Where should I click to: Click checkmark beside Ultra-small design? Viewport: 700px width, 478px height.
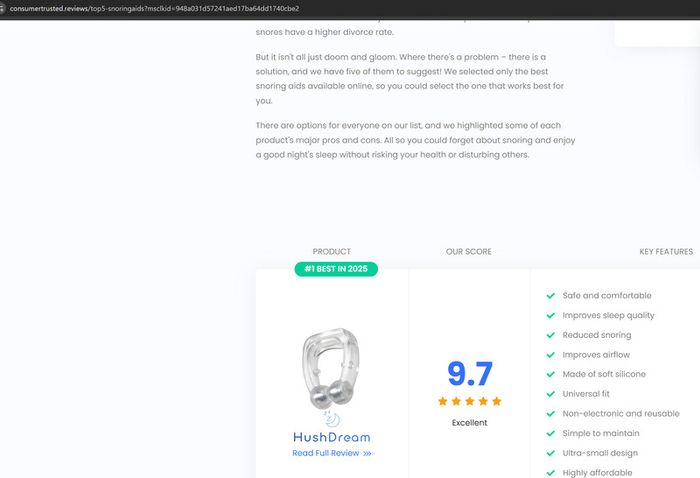point(550,453)
